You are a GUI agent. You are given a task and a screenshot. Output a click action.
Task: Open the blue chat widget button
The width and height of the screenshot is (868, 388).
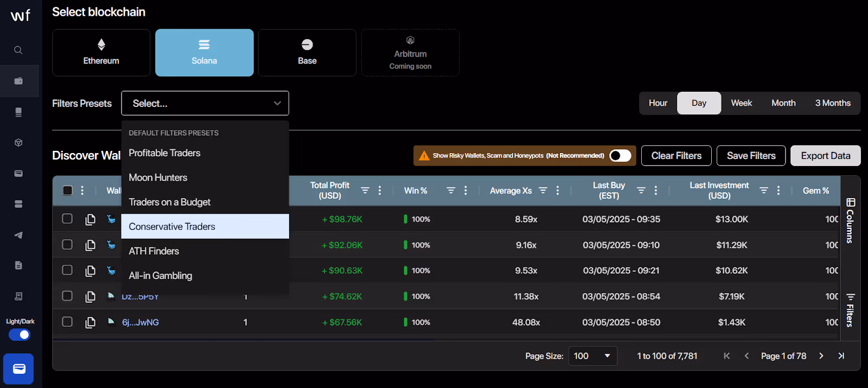[x=19, y=369]
